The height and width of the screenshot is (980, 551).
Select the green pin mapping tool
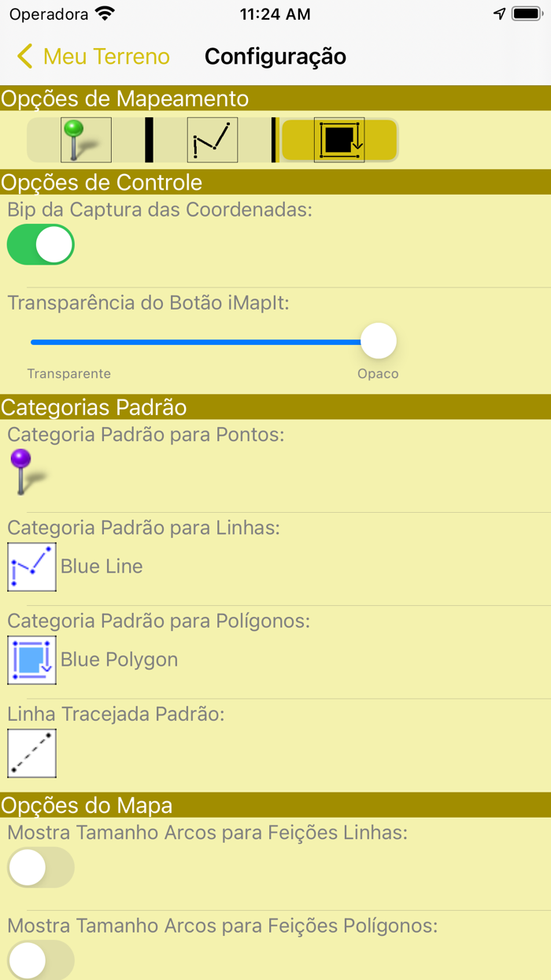[85, 139]
